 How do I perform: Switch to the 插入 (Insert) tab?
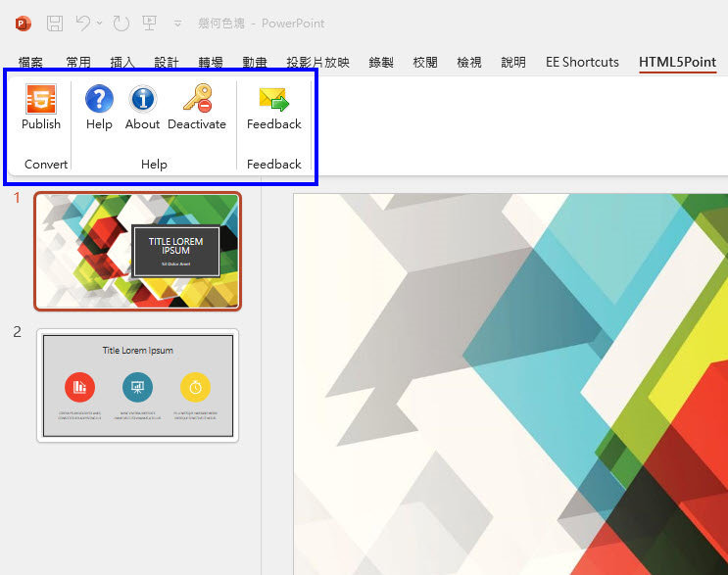click(122, 62)
